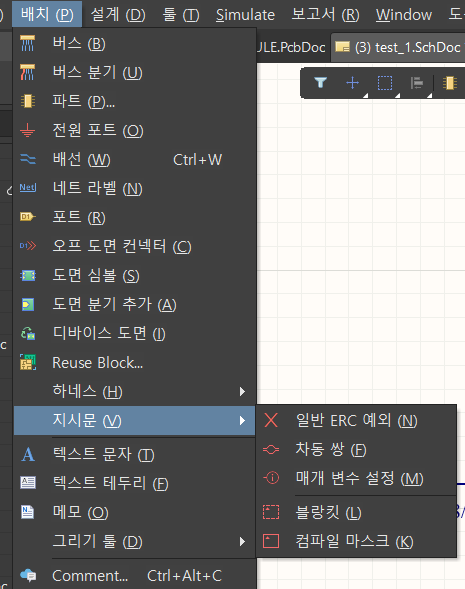Switch to the PcbDoc document tab

coord(291,47)
